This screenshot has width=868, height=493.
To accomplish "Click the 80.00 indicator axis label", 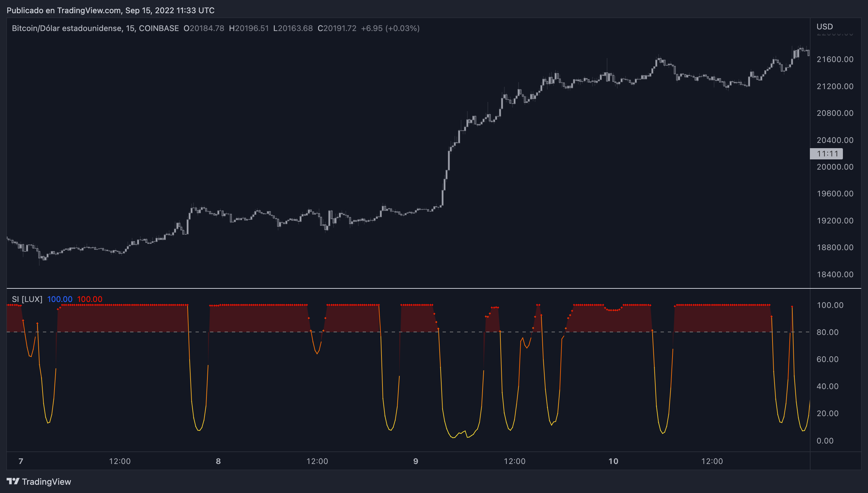I will [x=827, y=332].
